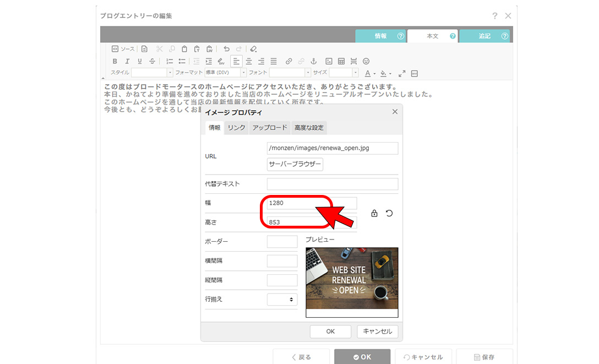Toggle the aspect ratio lock icon
599x364 pixels.
pos(374,213)
